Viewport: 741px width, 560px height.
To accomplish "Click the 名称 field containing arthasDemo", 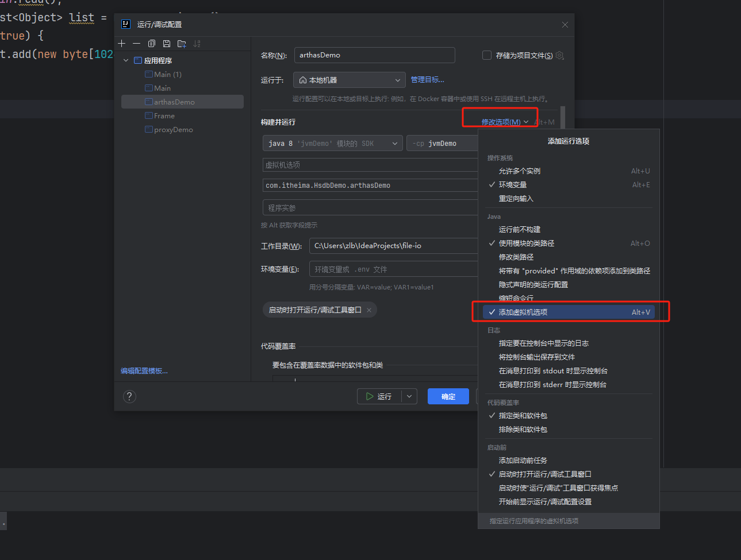I will pos(375,55).
